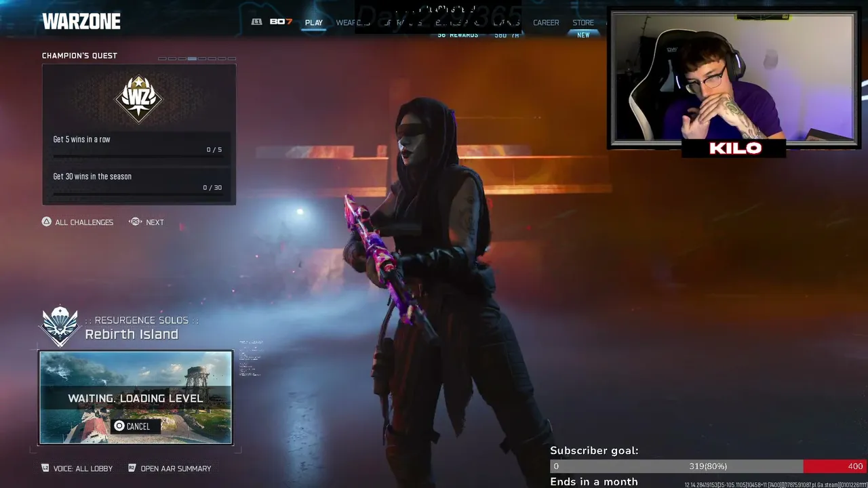Change the VOICE: ALL LOBBY setting

pyautogui.click(x=83, y=468)
